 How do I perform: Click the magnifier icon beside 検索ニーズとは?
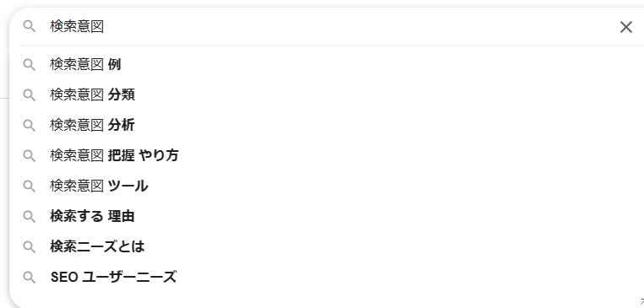pyautogui.click(x=30, y=247)
